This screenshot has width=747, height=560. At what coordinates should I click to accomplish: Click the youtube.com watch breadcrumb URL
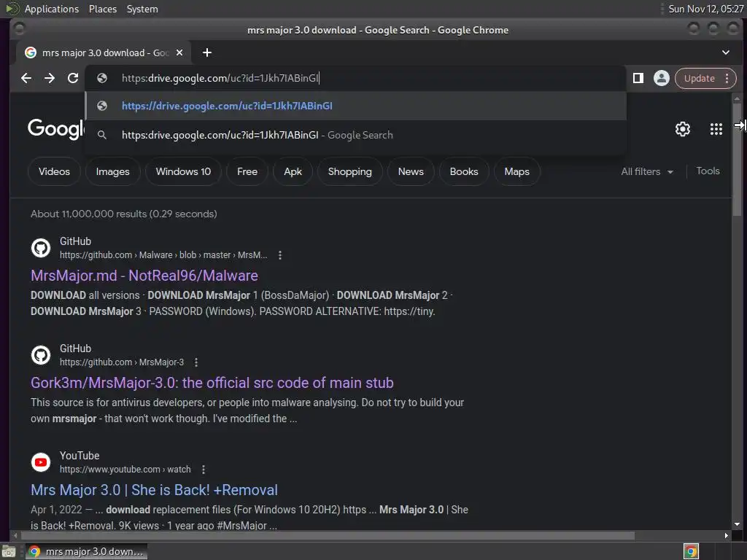pos(125,470)
